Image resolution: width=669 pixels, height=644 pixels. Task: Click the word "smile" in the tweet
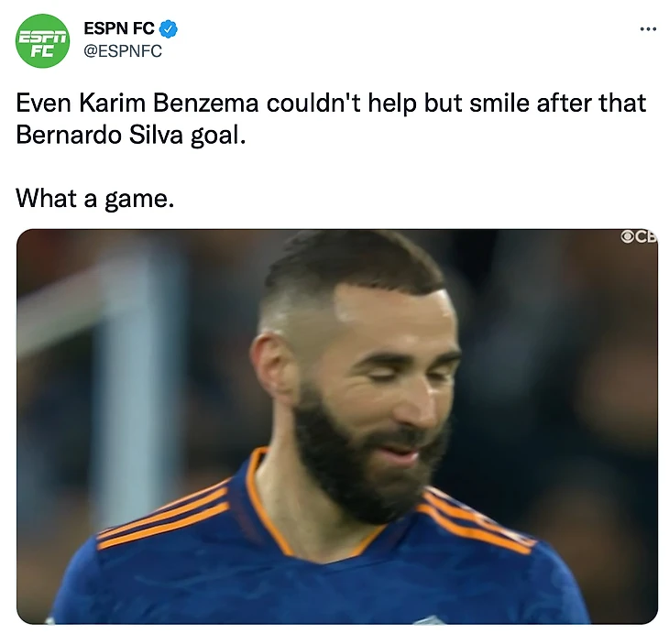pyautogui.click(x=499, y=104)
